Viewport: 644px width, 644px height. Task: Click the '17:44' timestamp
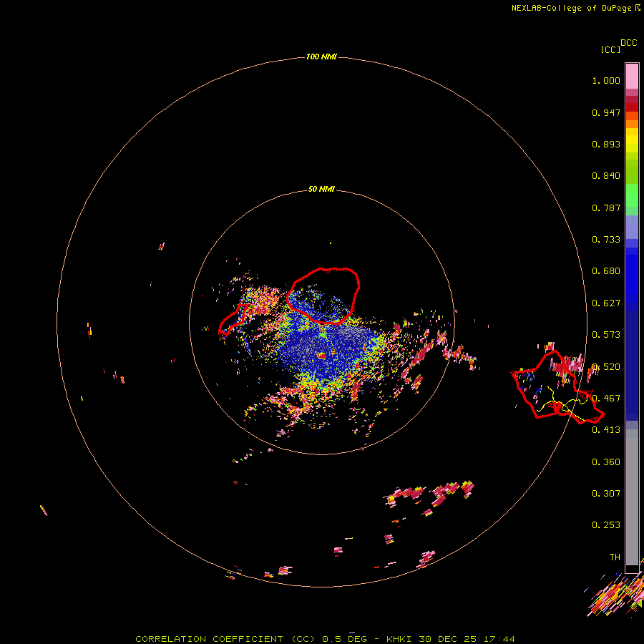[x=499, y=639]
